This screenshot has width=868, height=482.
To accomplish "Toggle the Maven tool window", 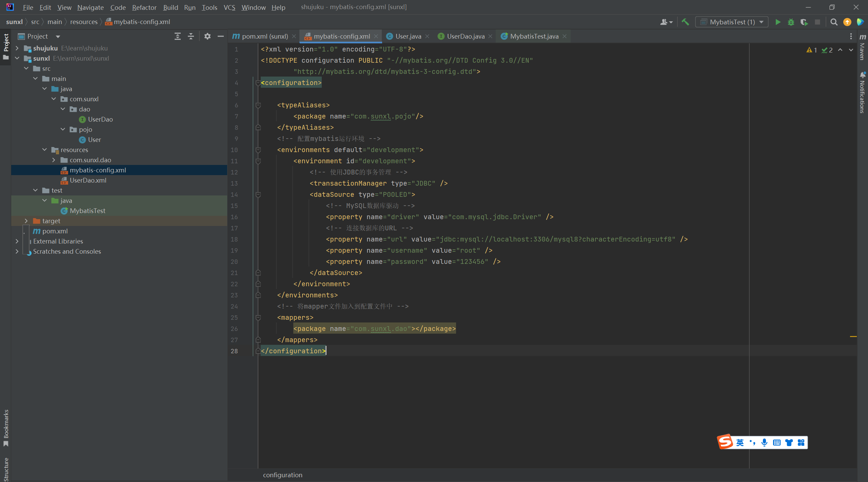I will [x=863, y=47].
